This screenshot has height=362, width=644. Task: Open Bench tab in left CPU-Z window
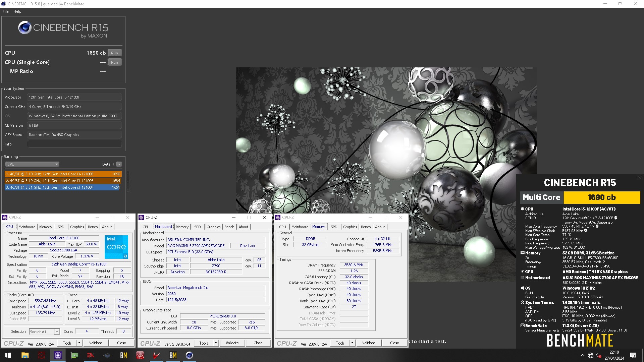(93, 227)
